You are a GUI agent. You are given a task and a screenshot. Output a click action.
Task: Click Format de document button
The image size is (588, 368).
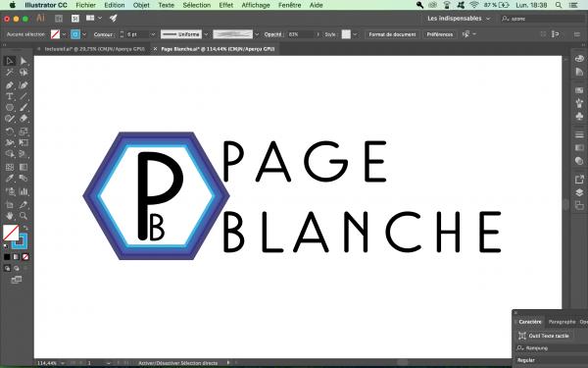click(x=392, y=34)
